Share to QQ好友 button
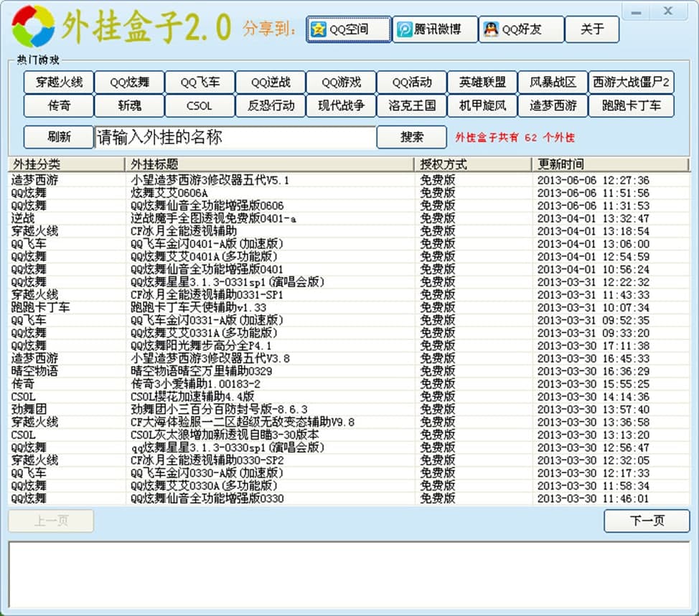 (x=521, y=29)
